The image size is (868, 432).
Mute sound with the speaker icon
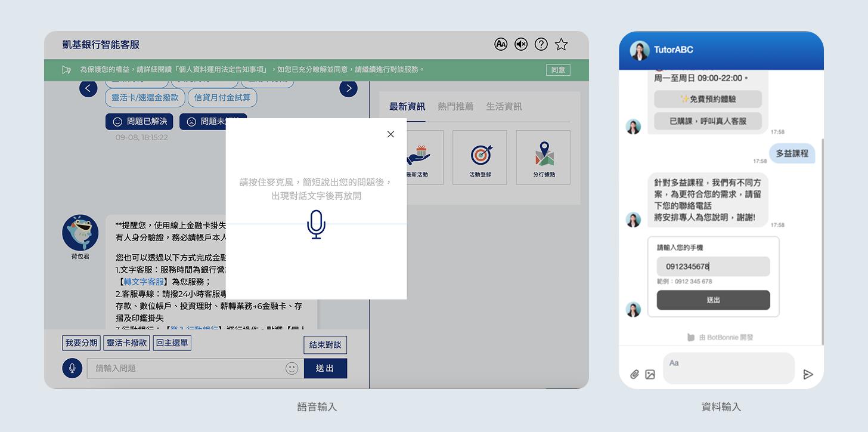[x=521, y=44]
